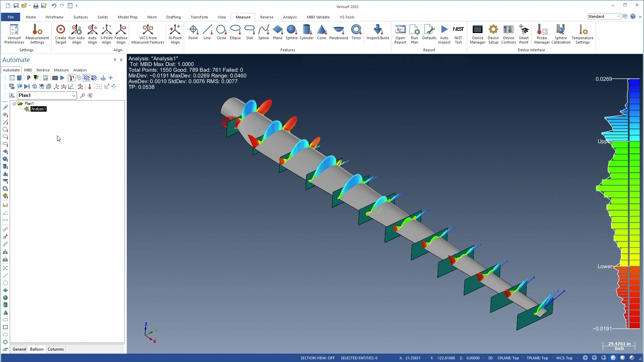
Task: Toggle hidden-line wireframe globe in status bar
Action: click(x=595, y=358)
